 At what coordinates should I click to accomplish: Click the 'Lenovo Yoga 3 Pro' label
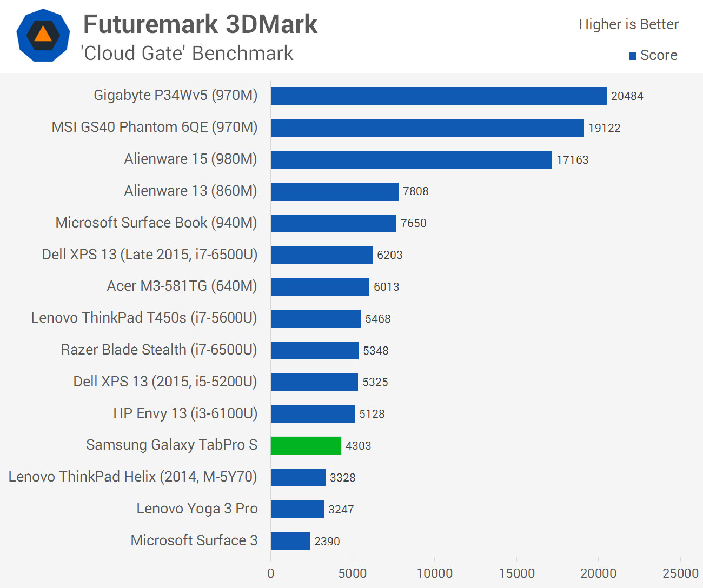click(197, 509)
